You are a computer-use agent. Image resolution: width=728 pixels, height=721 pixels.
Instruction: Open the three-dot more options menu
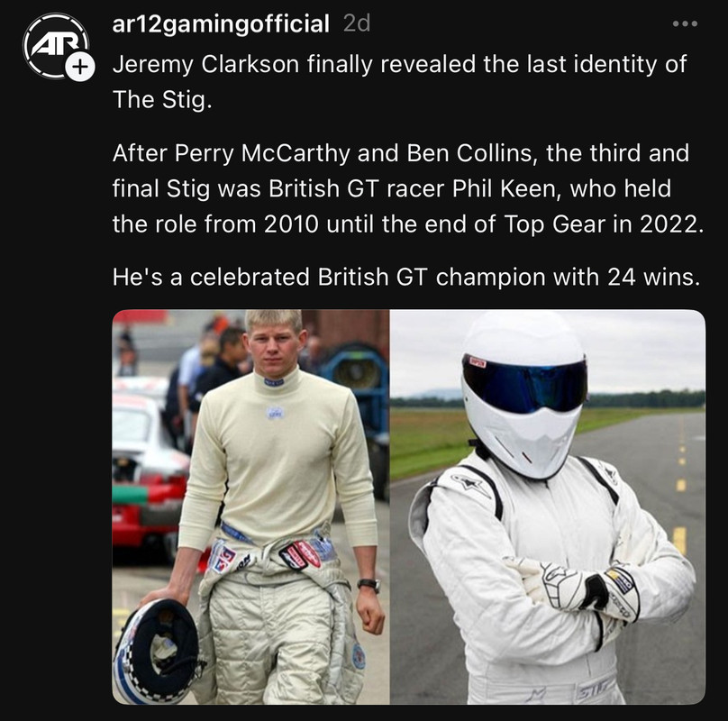pos(685,23)
